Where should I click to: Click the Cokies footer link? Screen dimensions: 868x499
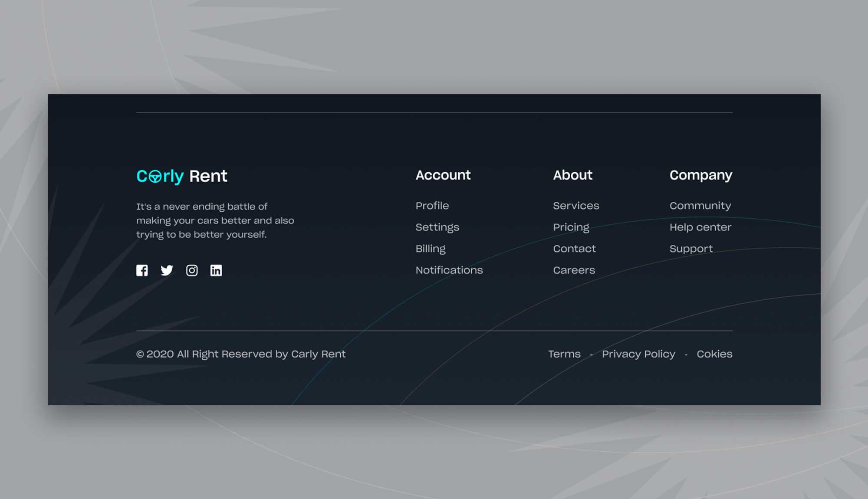[x=714, y=354]
